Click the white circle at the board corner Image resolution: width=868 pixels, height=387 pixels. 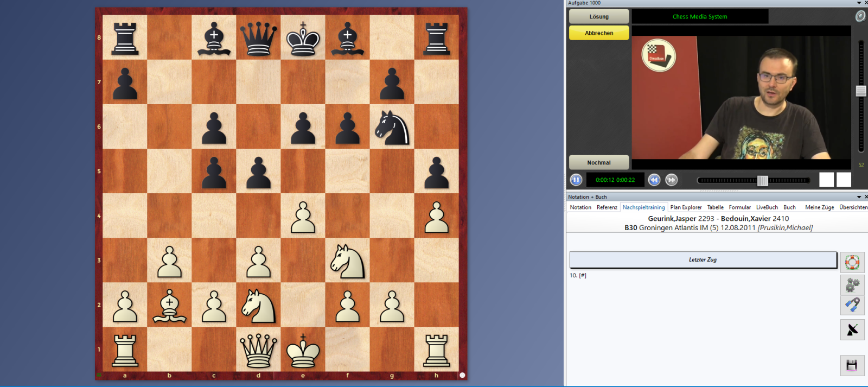pos(462,375)
